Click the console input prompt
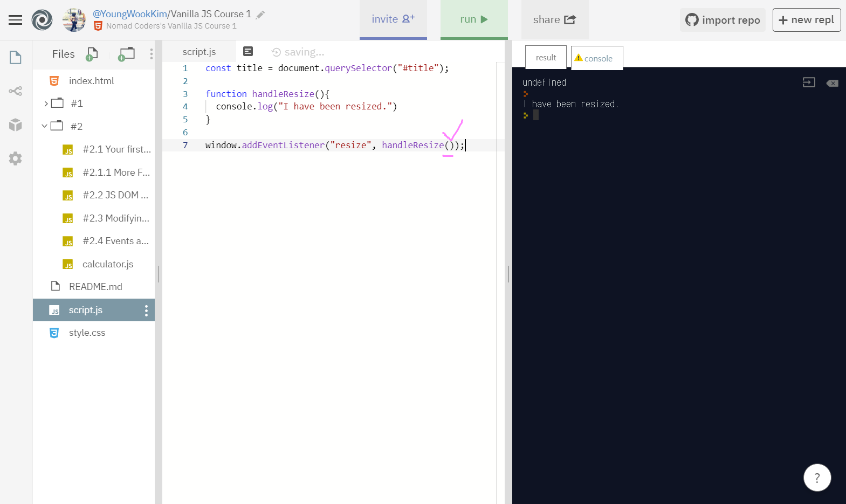The image size is (846, 504). point(535,115)
